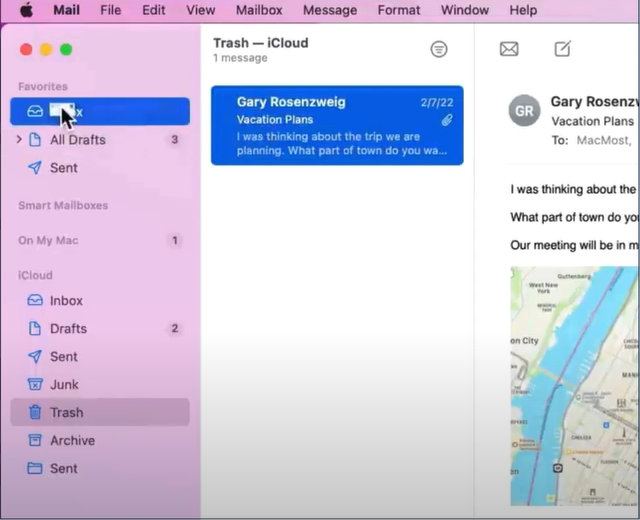Click the map image attachment in email
The image size is (640, 520).
(x=574, y=386)
